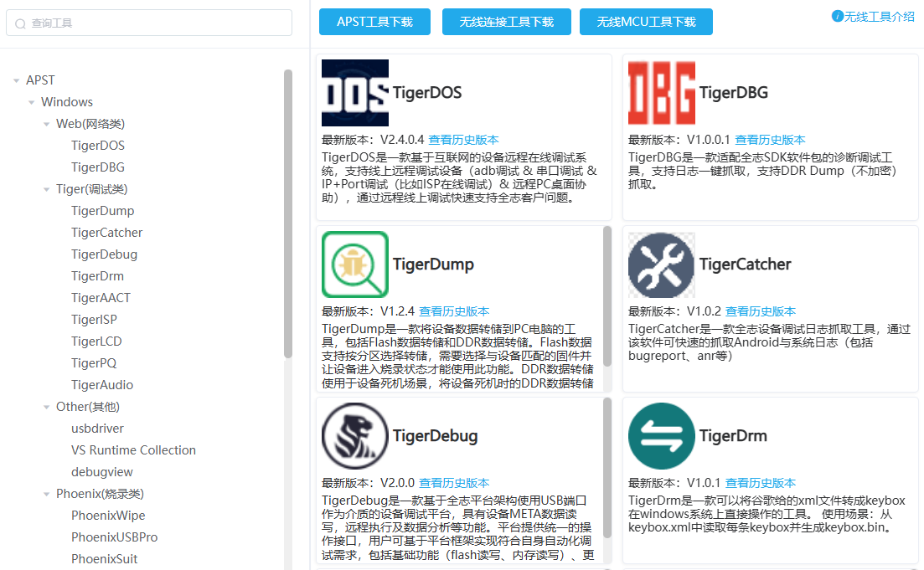Click the info icon beside 无线工具介绍
Viewport: 924px width, 570px height.
pos(837,17)
